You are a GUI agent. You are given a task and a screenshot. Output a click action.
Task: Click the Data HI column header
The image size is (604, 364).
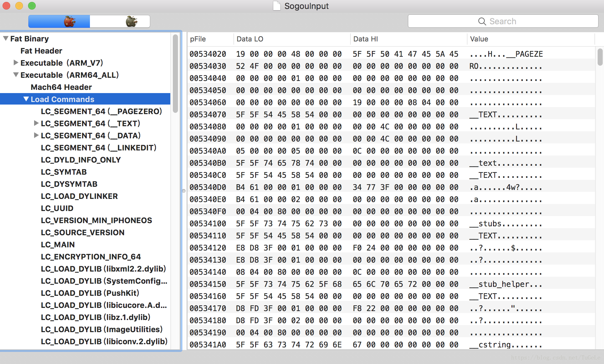[x=409, y=39]
